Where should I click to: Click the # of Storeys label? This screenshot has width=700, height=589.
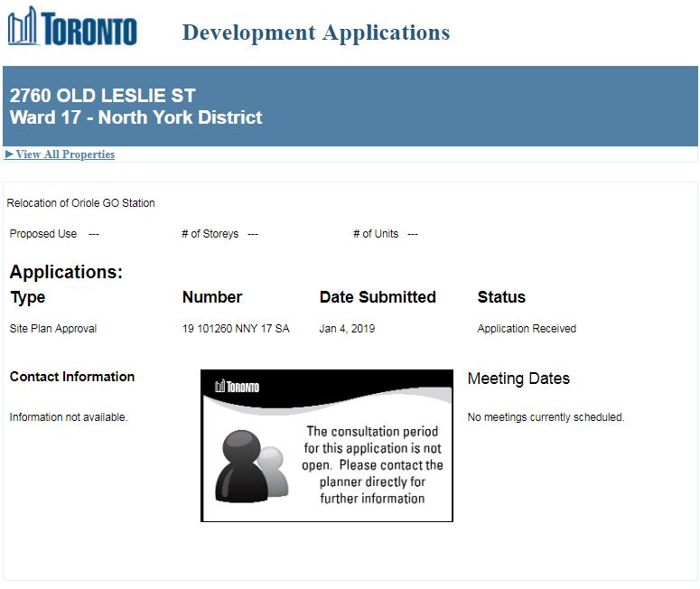(x=210, y=234)
